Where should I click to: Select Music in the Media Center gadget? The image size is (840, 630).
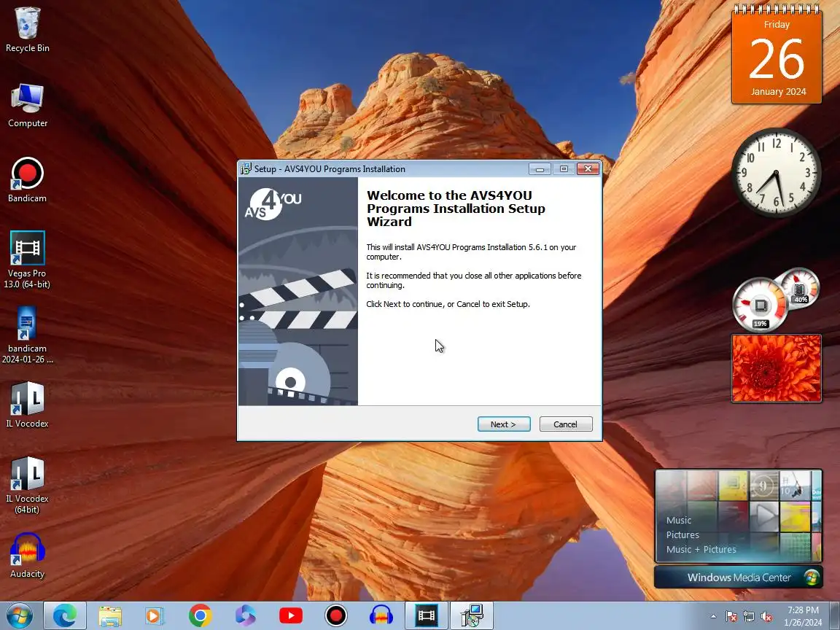(679, 520)
